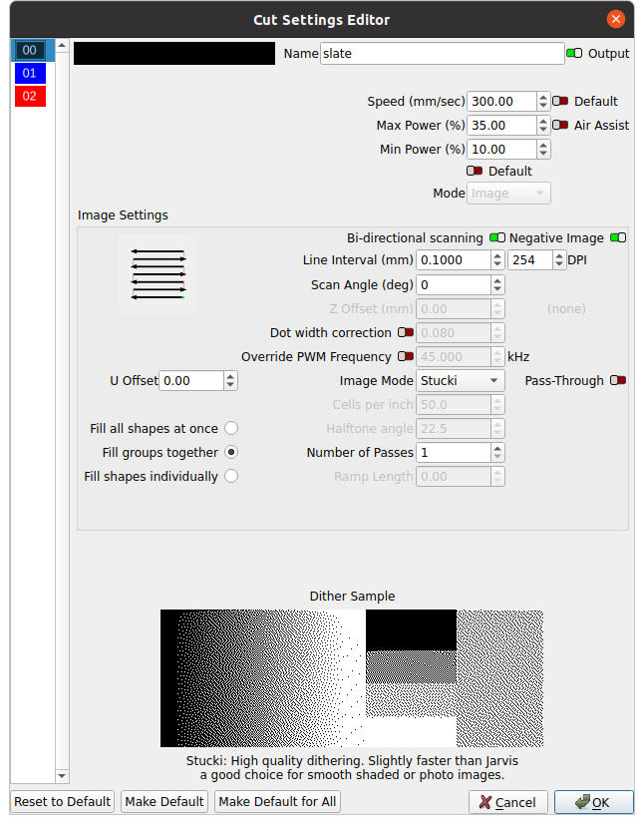Click the scan direction preview diagram
Viewport: 644px width, 824px height.
159,274
